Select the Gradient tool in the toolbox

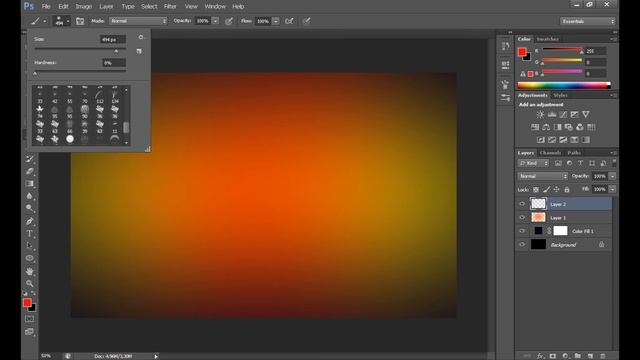[x=29, y=184]
